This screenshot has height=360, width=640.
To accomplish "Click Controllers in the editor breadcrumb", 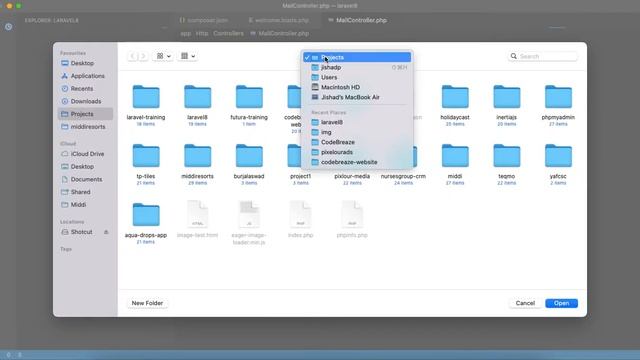I will (x=228, y=33).
